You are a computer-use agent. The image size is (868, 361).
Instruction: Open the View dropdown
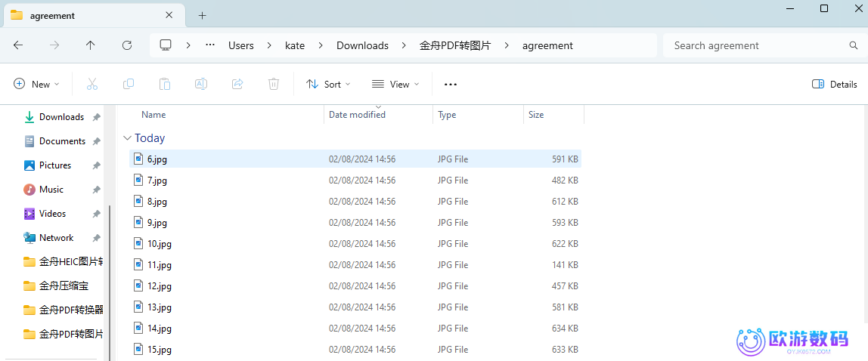pos(395,84)
